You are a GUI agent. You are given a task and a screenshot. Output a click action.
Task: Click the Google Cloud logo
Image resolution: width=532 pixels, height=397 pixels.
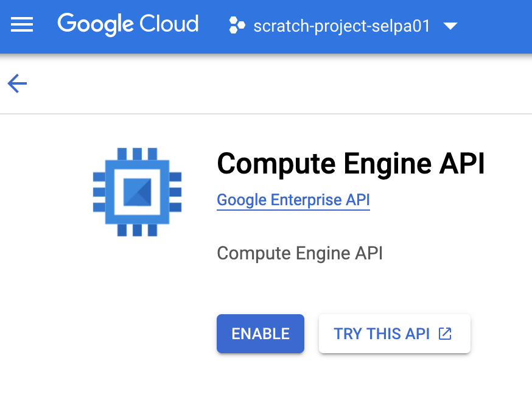coord(127,24)
